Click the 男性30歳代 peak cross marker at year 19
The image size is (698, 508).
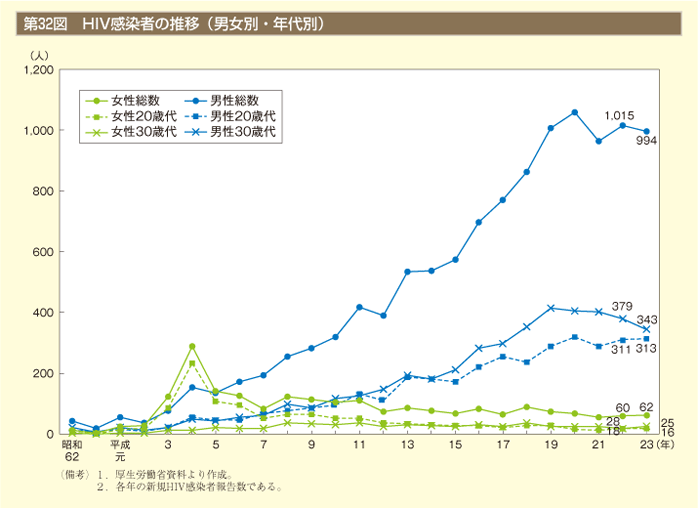(551, 308)
